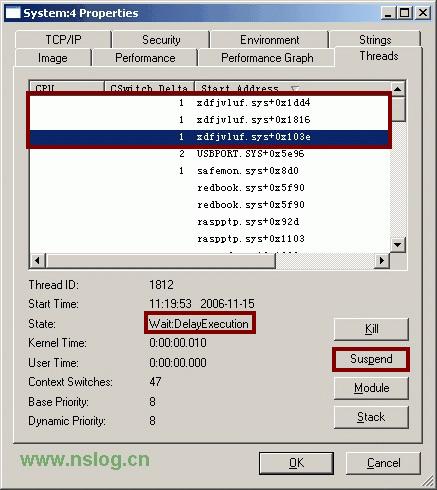Click the Wait:DelayExecution state value
437x490 pixels.
point(199,324)
